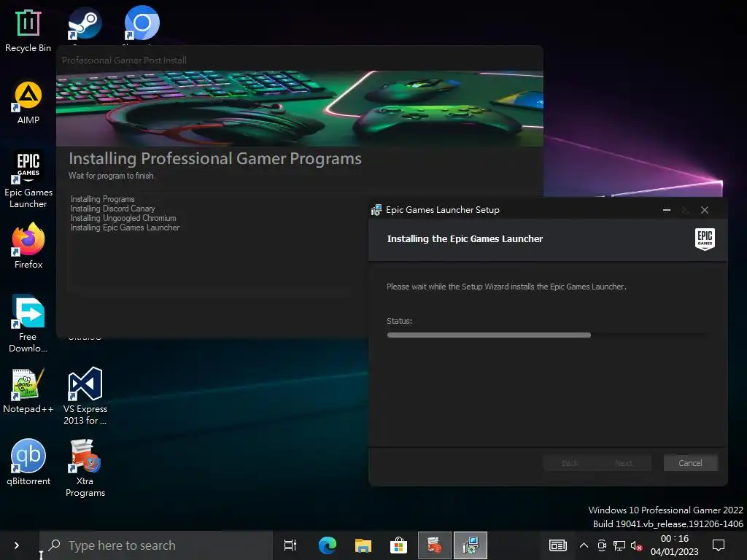Open Task View from the taskbar
The image size is (747, 560).
click(290, 545)
